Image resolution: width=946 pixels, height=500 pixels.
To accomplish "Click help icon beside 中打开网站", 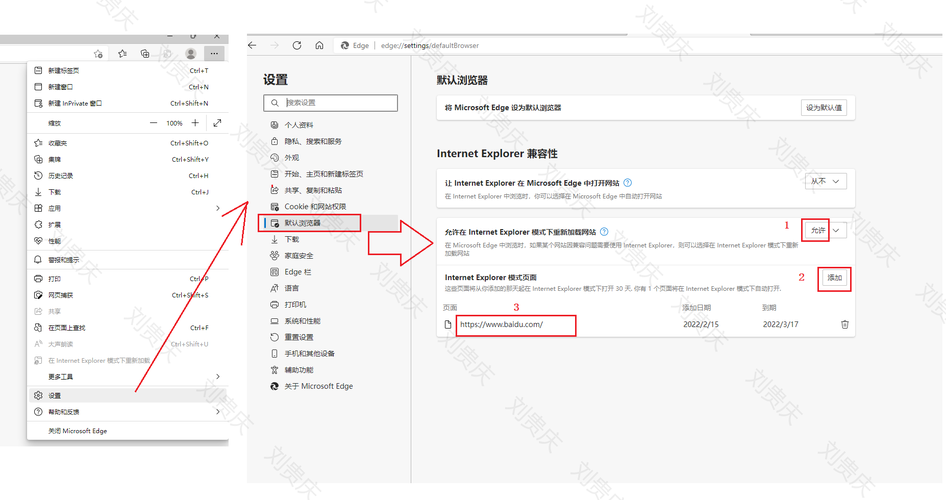I will (x=627, y=182).
